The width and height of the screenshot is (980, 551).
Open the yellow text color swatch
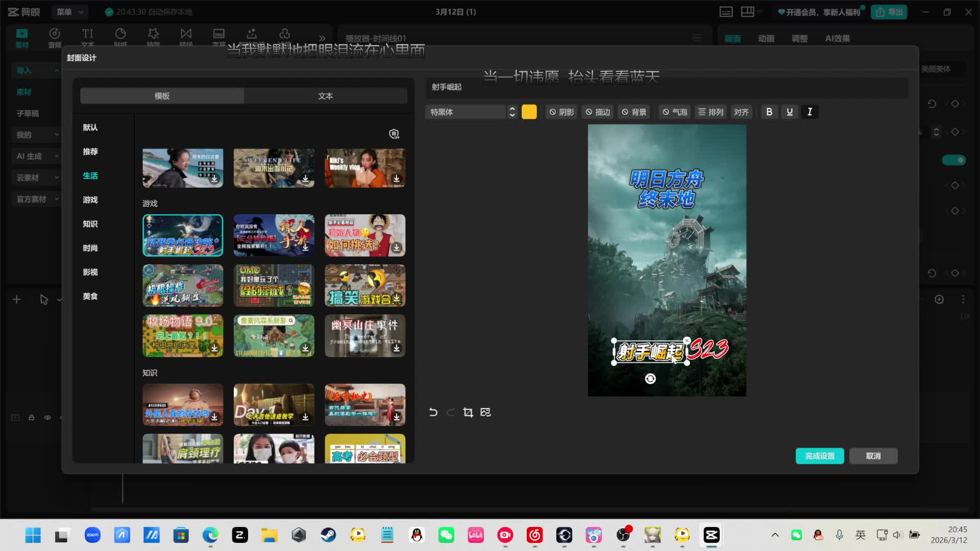coord(529,112)
